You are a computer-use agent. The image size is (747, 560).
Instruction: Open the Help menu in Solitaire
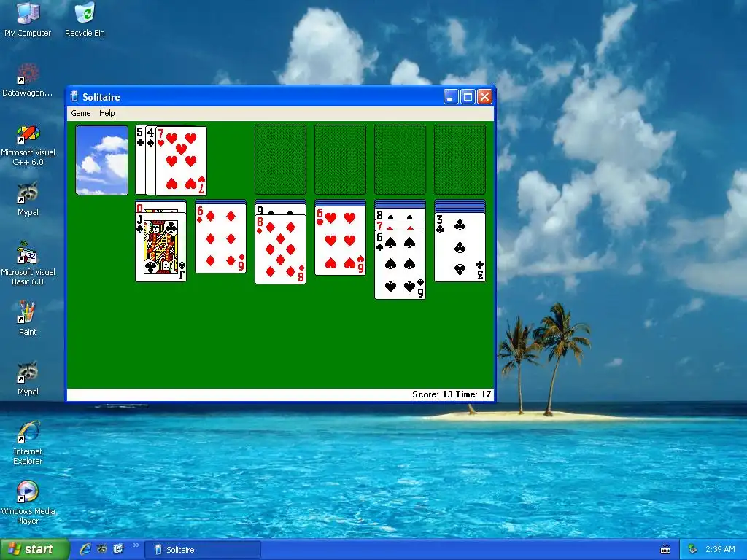(107, 113)
